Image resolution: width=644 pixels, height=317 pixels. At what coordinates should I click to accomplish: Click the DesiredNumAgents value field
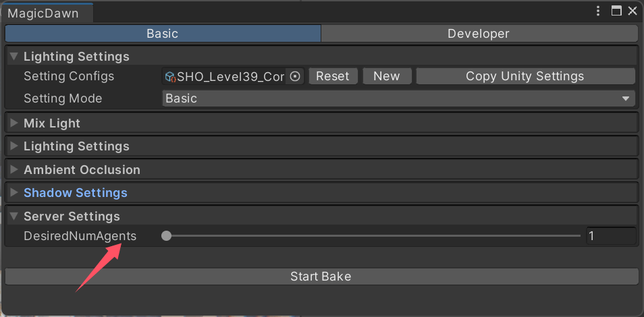click(x=610, y=236)
